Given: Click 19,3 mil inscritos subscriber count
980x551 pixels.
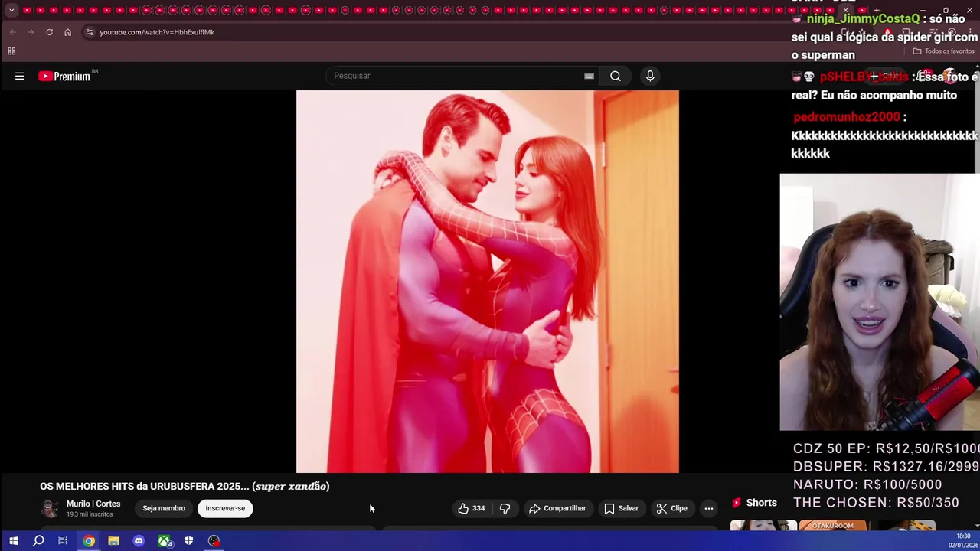Looking at the screenshot, I should pyautogui.click(x=90, y=514).
